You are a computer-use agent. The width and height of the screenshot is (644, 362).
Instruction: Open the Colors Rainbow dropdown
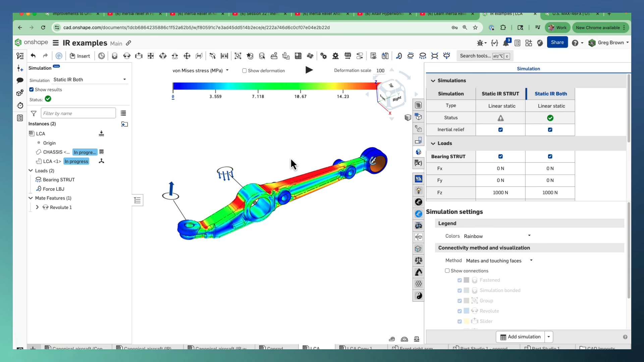tap(529, 236)
